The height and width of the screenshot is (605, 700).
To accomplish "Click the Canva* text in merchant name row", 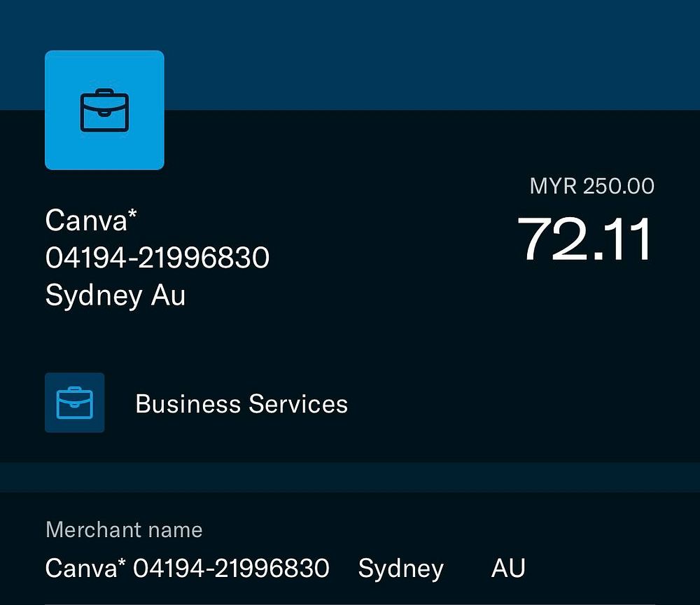I will point(85,568).
